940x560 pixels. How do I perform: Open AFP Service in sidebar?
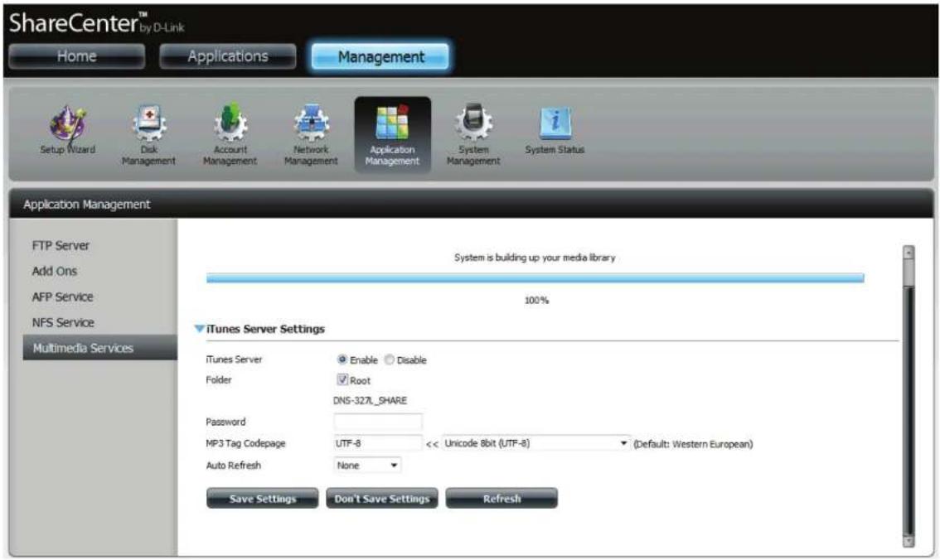click(62, 297)
